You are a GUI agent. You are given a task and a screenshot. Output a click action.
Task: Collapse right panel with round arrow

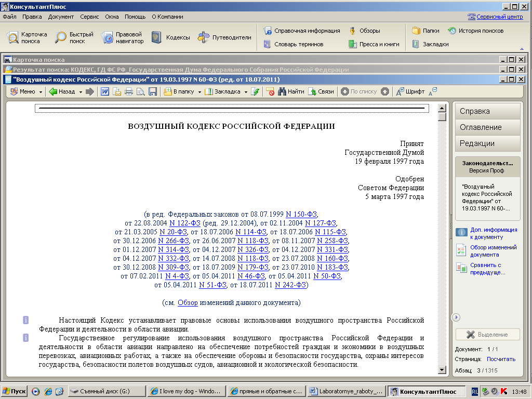click(x=456, y=317)
